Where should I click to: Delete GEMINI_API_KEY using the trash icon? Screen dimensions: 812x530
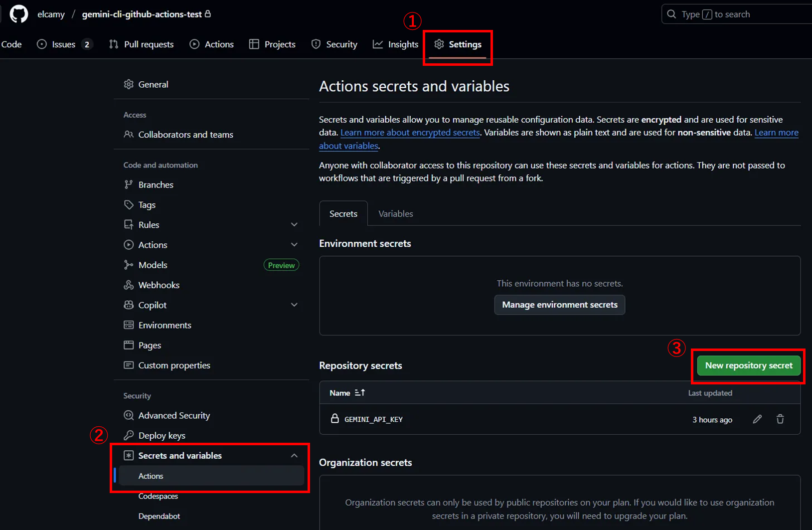(780, 419)
